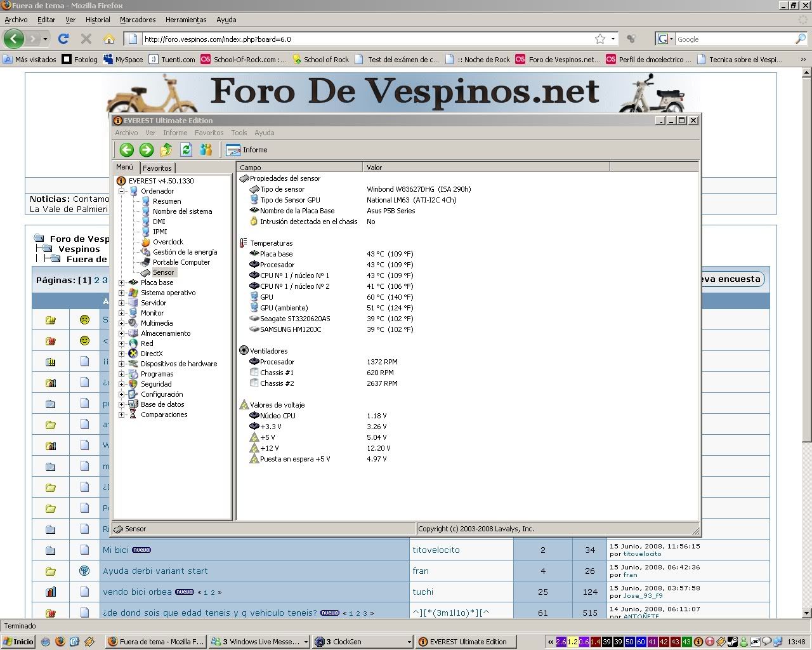Click the EVEREST green back arrow
Screen dimensions: 812x650
126,150
